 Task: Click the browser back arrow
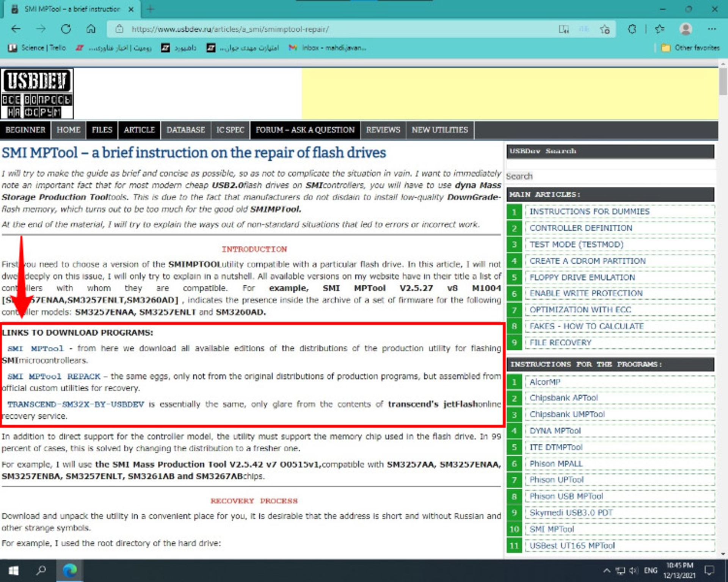[x=15, y=28]
